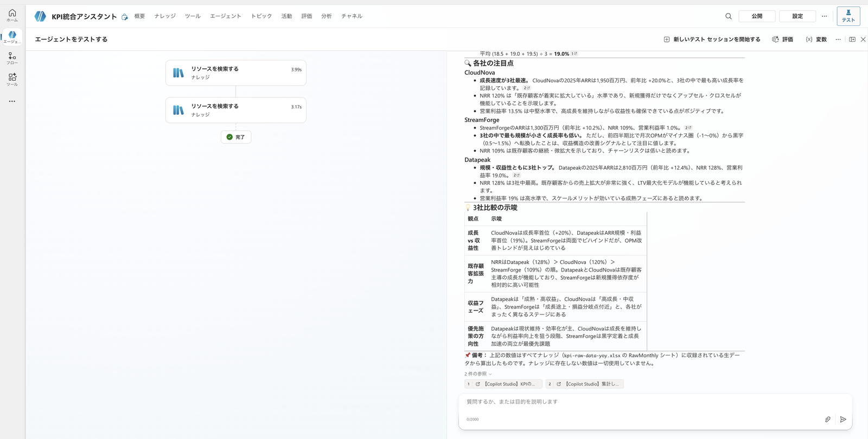Open the 評価 evaluation option in test toolbar

783,40
